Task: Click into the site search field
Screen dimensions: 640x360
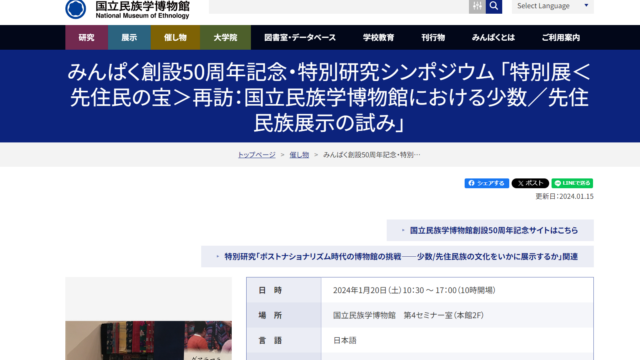Action: click(x=339, y=6)
